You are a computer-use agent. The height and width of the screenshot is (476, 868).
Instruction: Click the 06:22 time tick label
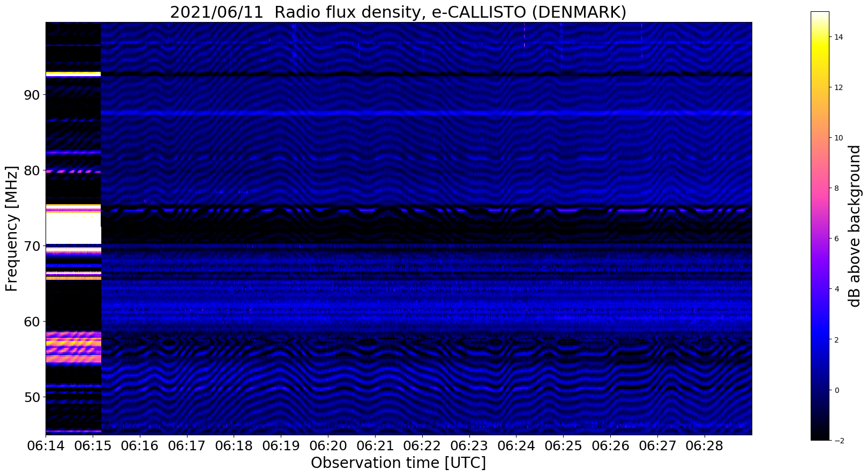[422, 446]
